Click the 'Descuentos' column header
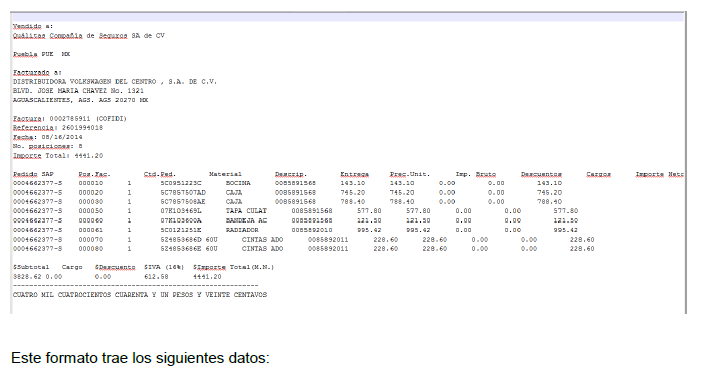The width and height of the screenshot is (705, 369). tap(541, 174)
